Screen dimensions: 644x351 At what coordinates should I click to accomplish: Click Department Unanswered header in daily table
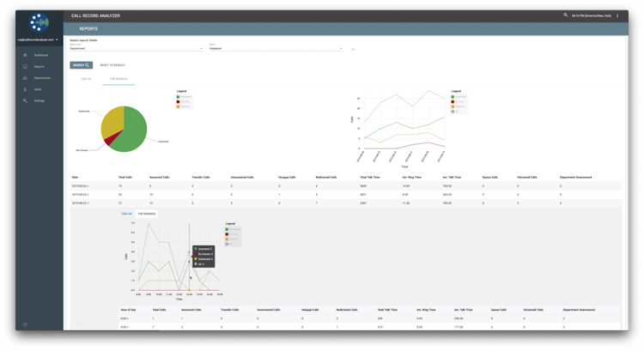click(576, 178)
